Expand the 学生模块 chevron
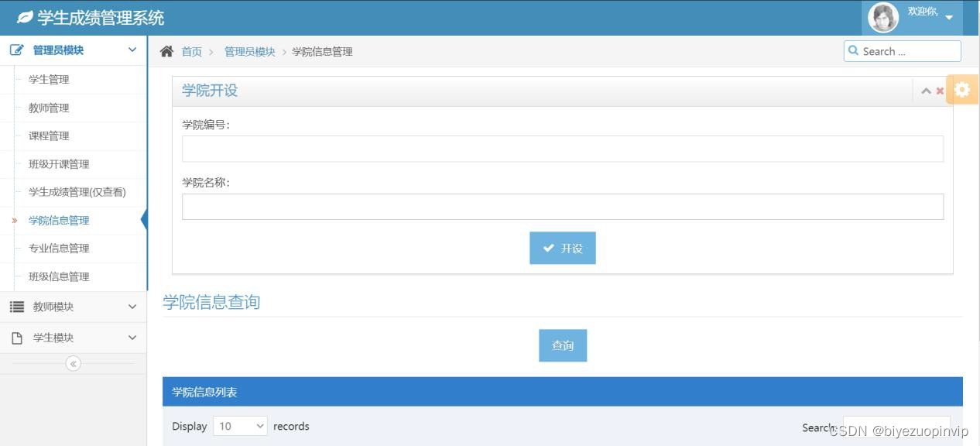The width and height of the screenshot is (980, 446). click(132, 338)
